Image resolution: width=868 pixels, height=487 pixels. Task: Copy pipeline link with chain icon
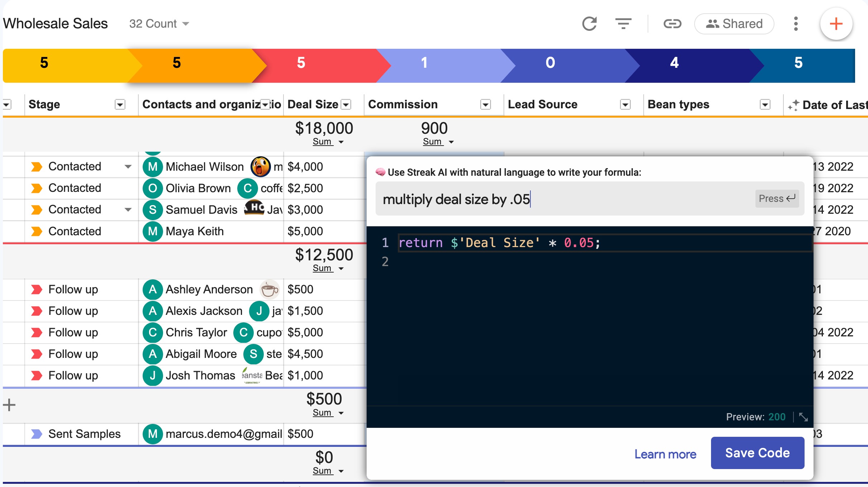(672, 24)
